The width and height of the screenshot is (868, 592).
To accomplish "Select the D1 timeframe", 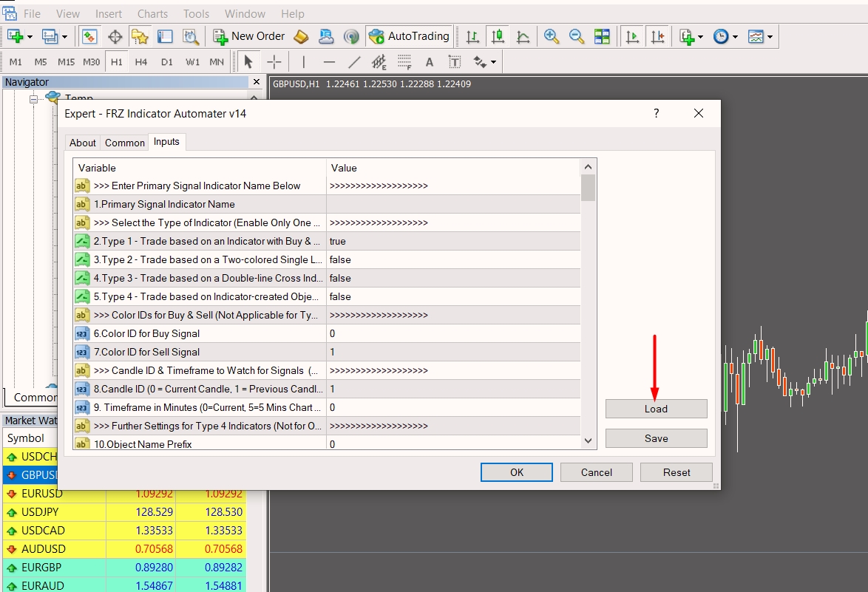I will tap(166, 62).
